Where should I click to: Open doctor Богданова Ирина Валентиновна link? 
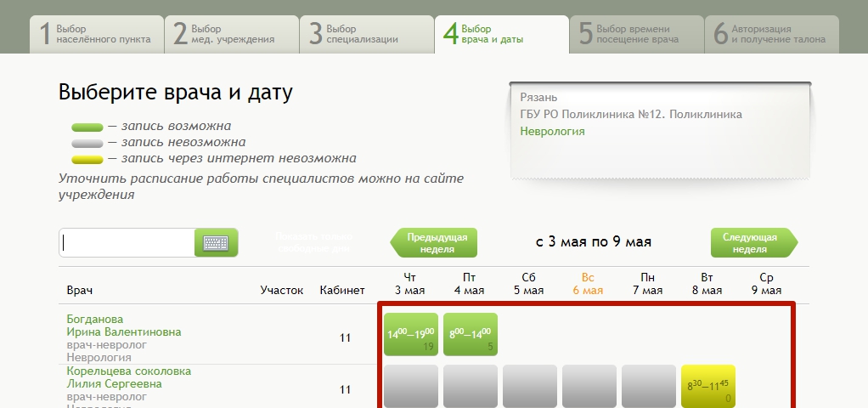coord(123,326)
